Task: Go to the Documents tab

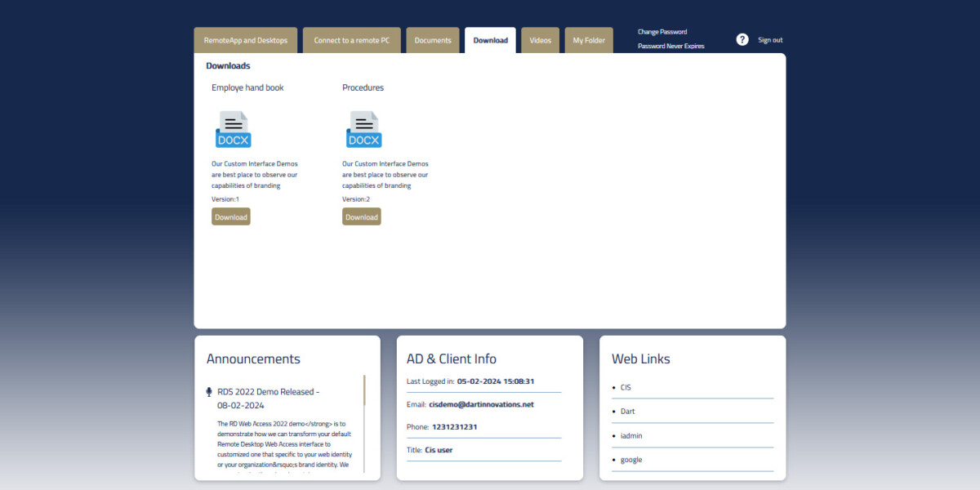Action: (432, 41)
